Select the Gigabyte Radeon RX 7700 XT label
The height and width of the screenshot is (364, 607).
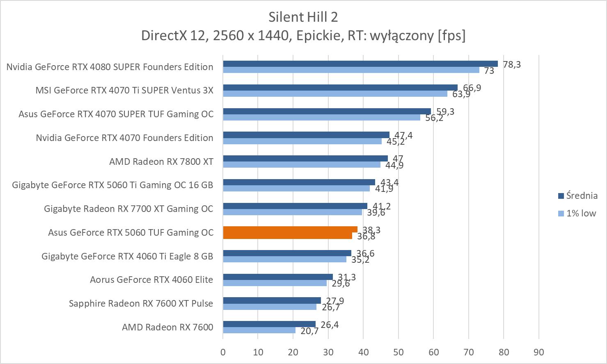point(128,209)
